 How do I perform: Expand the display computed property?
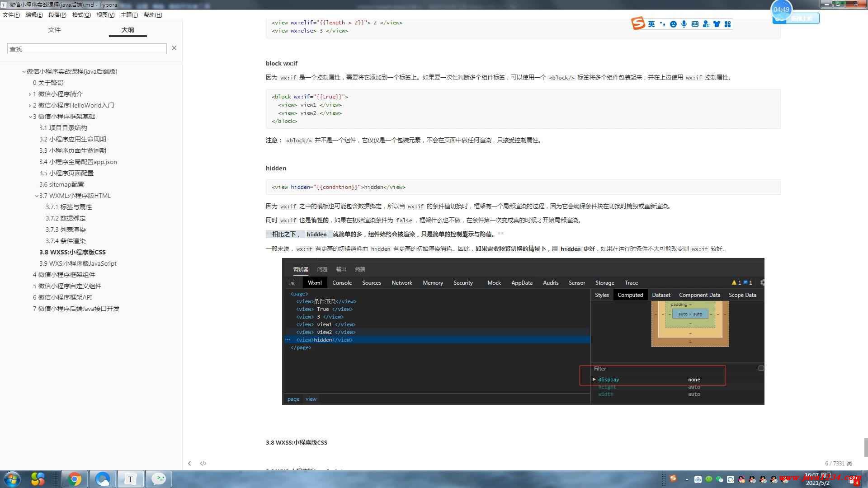tap(594, 380)
